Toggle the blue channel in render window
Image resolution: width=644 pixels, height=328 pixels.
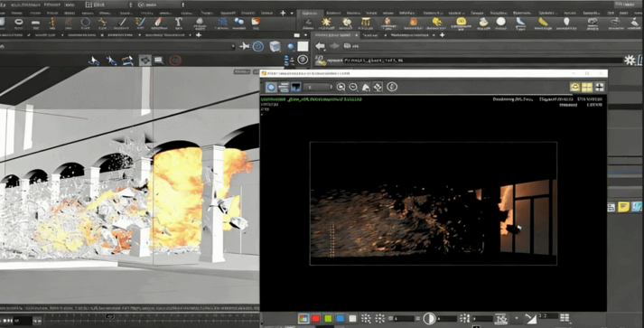tap(341, 319)
